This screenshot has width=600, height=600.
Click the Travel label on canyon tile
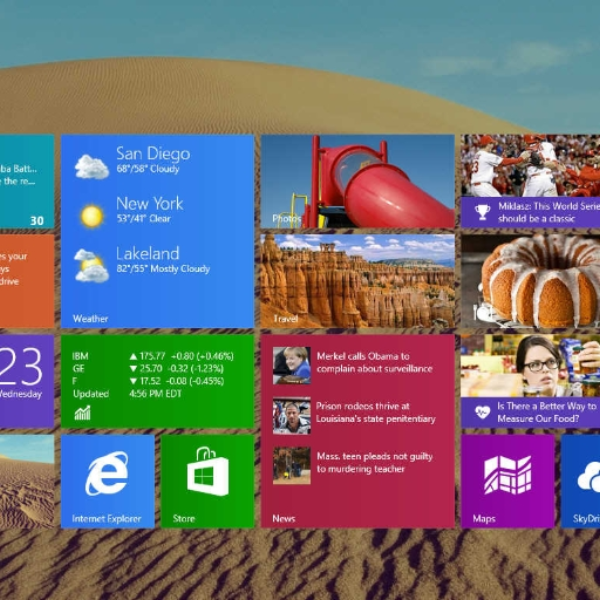coord(285,318)
